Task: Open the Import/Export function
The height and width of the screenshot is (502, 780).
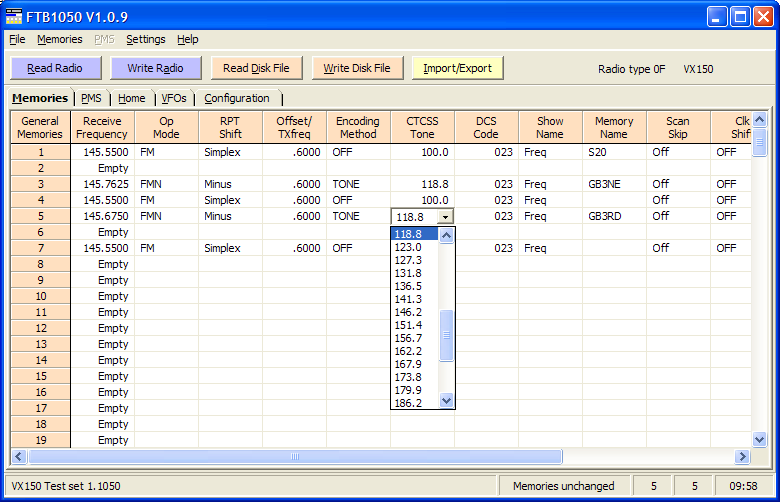Action: [457, 68]
